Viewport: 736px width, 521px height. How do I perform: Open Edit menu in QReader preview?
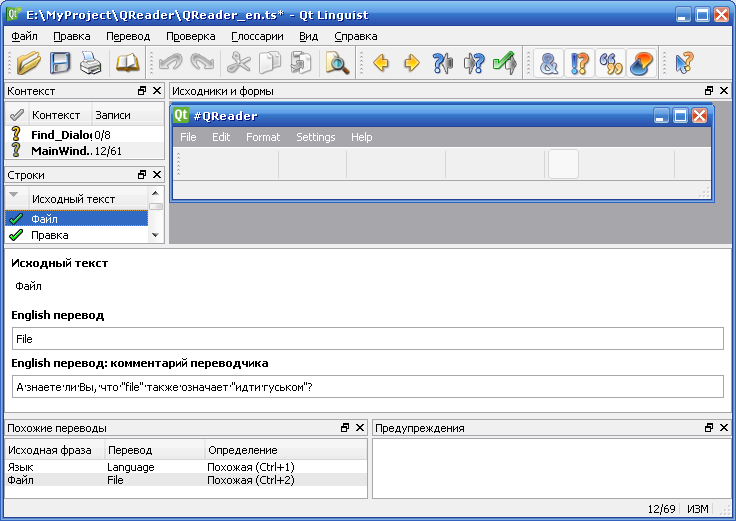coord(221,137)
